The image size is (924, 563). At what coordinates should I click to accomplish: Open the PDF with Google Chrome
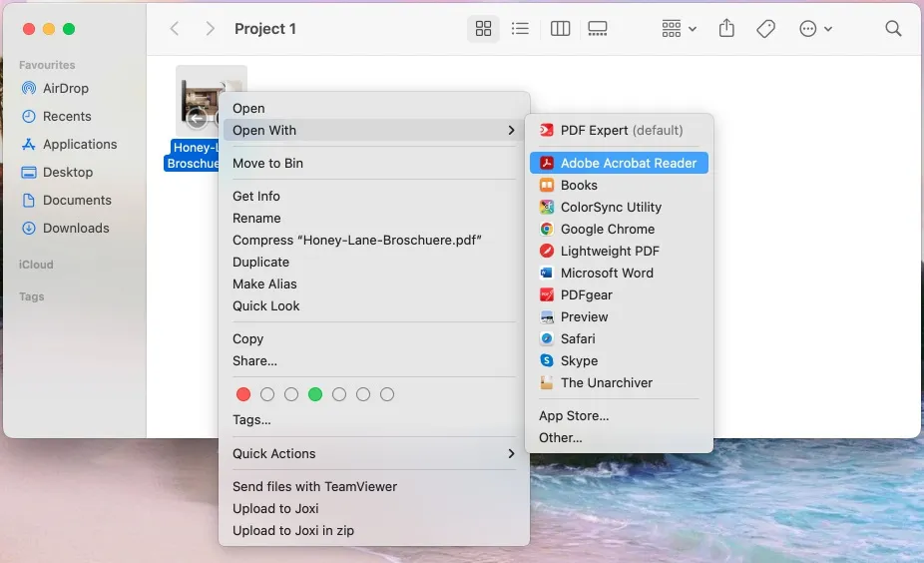point(619,229)
